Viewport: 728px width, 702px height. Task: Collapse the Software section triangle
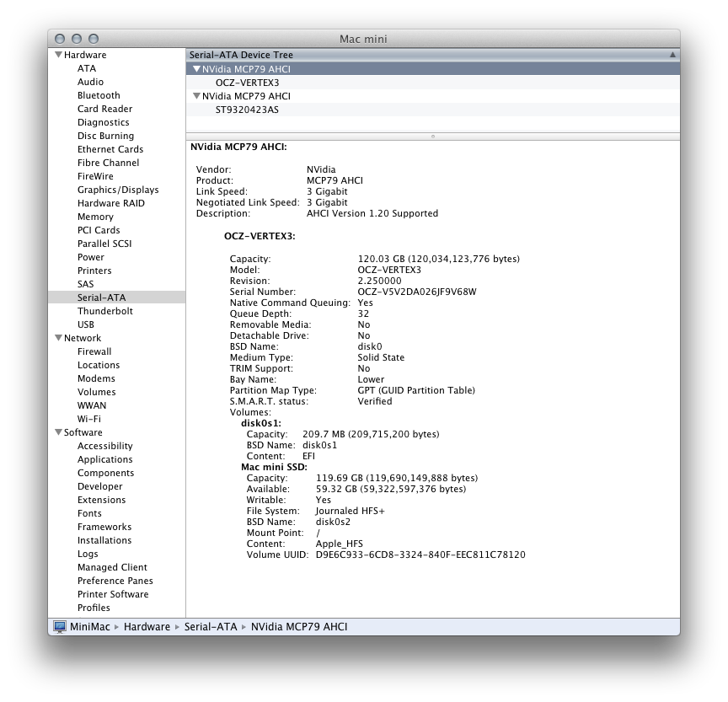tap(58, 432)
